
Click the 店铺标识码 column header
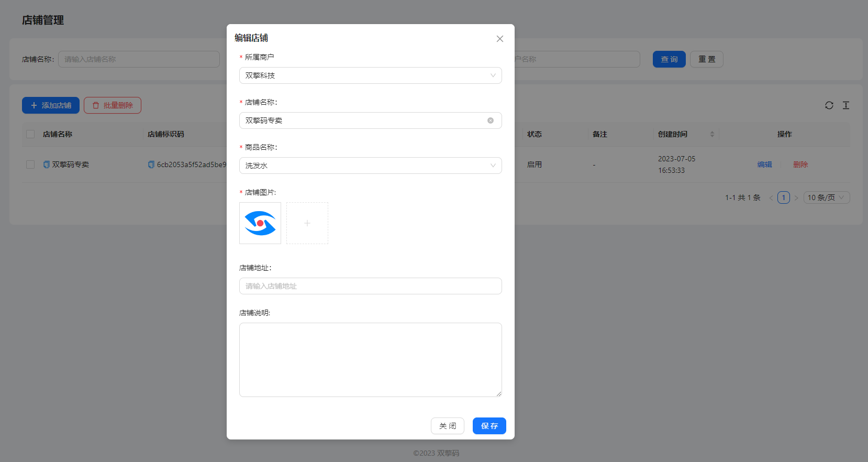[x=166, y=134]
